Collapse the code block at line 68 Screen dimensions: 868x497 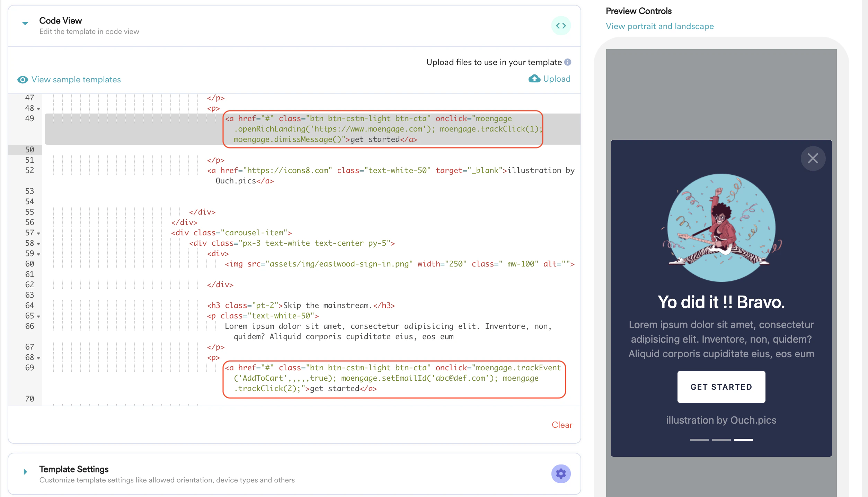38,358
